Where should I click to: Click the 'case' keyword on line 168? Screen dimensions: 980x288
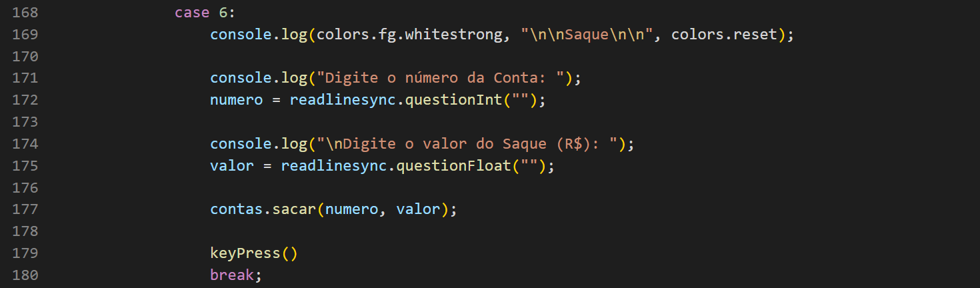(x=192, y=13)
